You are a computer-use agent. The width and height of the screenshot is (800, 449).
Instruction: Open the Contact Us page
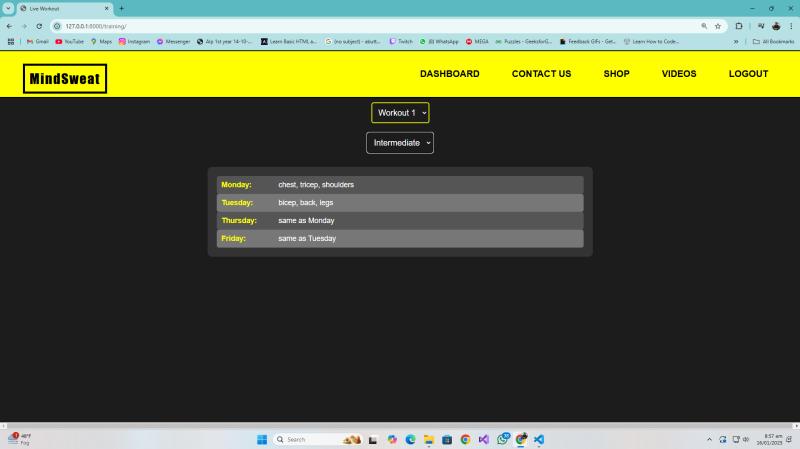[x=541, y=74]
